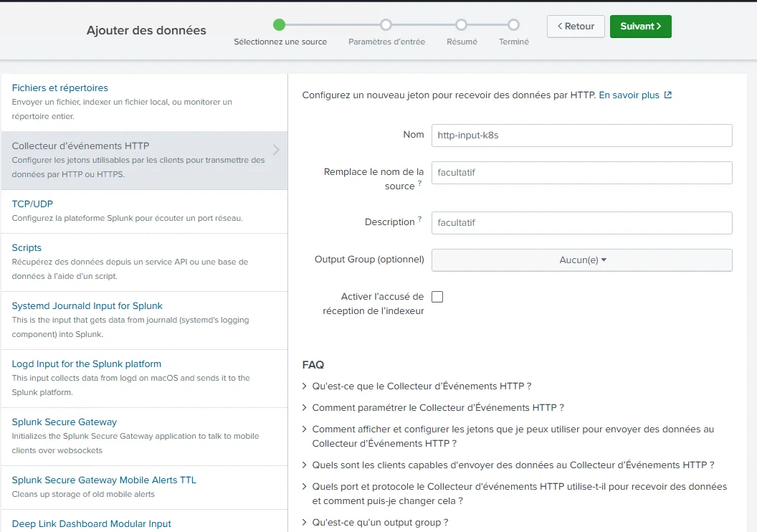
Task: Click the external link icon after En savoir plus
Action: (x=667, y=95)
